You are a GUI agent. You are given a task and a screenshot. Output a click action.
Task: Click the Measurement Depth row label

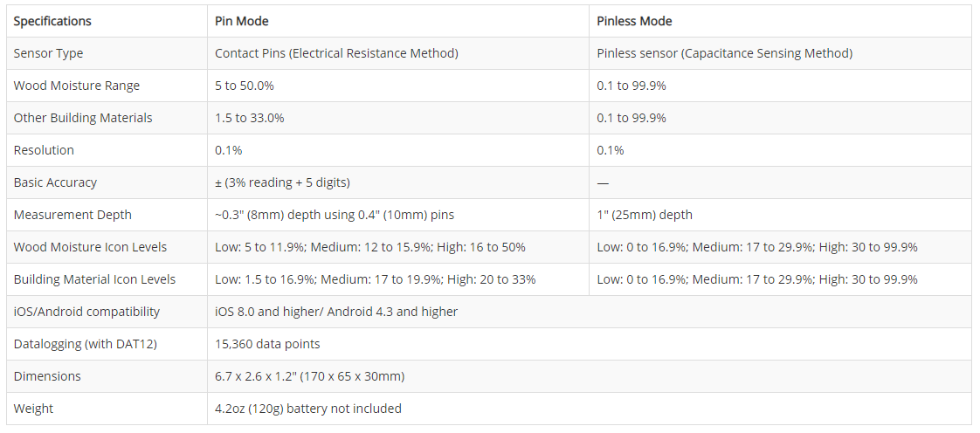pyautogui.click(x=72, y=215)
